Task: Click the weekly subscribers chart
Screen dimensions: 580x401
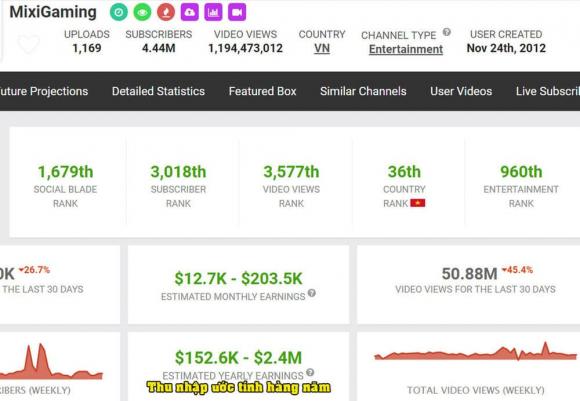Action: pyautogui.click(x=51, y=361)
